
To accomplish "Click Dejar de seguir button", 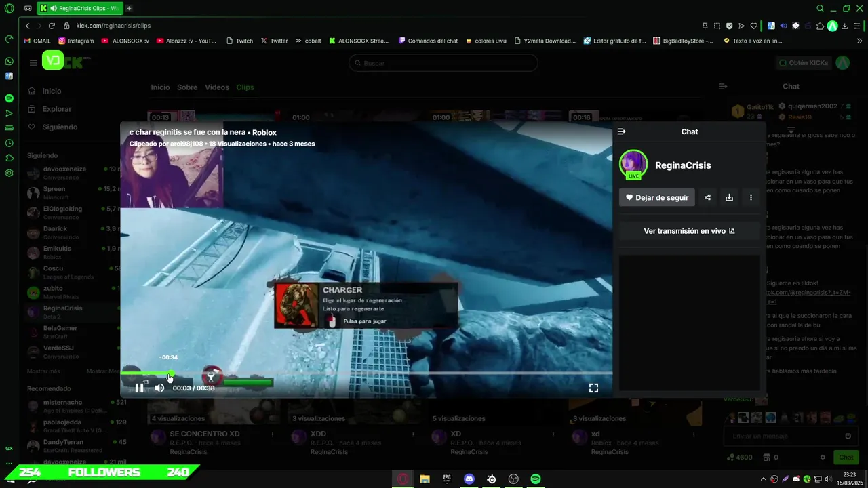I will (657, 197).
